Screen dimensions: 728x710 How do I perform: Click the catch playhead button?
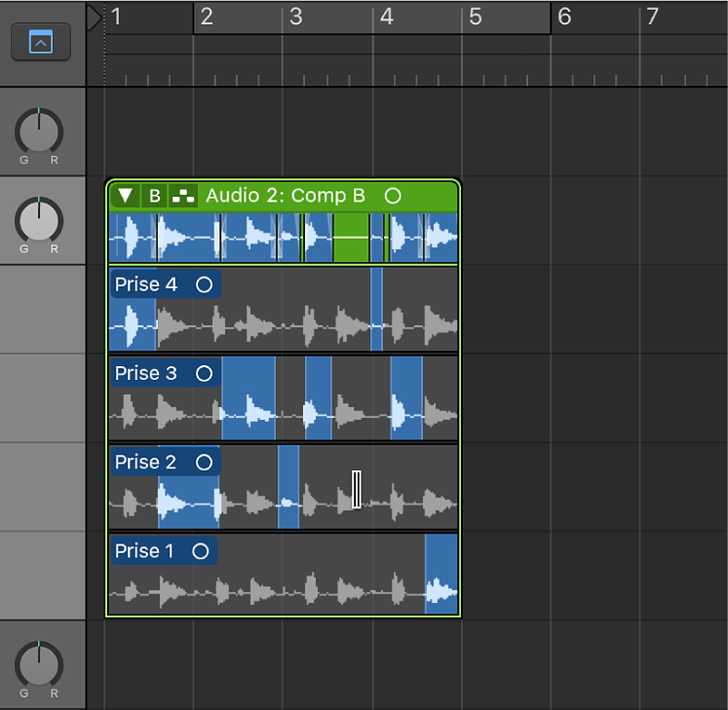point(40,42)
